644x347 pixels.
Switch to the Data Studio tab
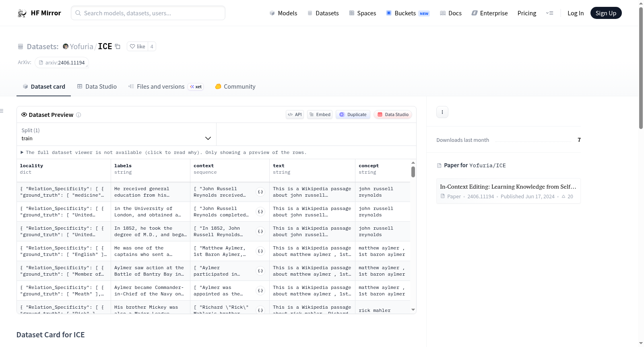click(97, 87)
